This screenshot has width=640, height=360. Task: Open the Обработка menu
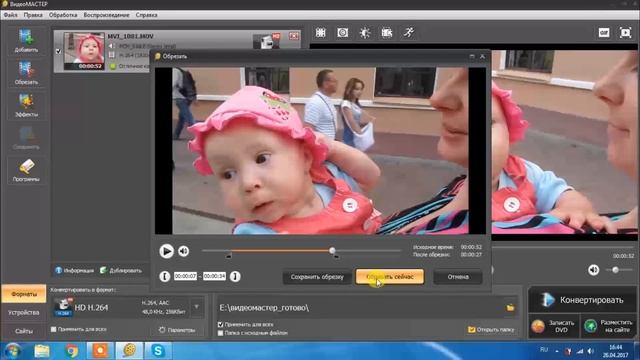(63, 15)
